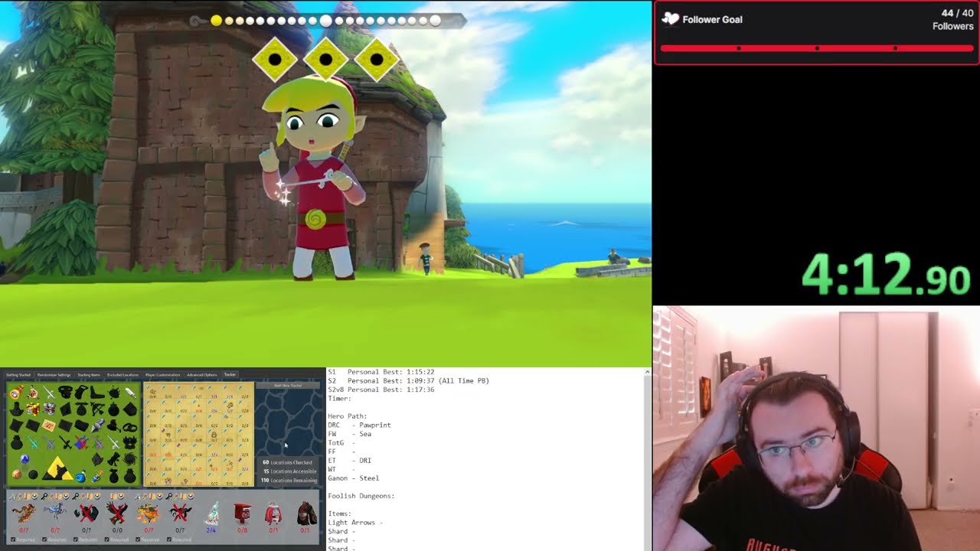
Task: Click the small key icon above Gohma
Action: pos(12,497)
